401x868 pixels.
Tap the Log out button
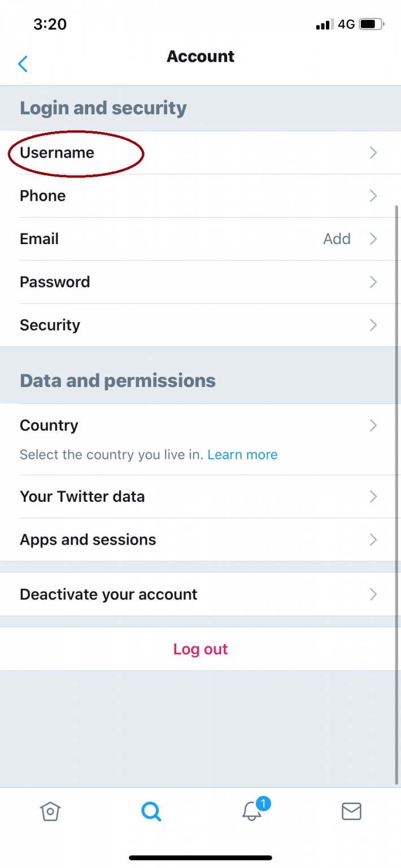point(200,649)
